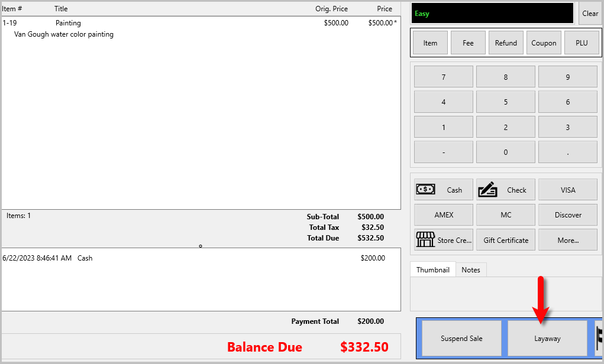Click the $332.50 Balance Due amount

[x=364, y=347]
